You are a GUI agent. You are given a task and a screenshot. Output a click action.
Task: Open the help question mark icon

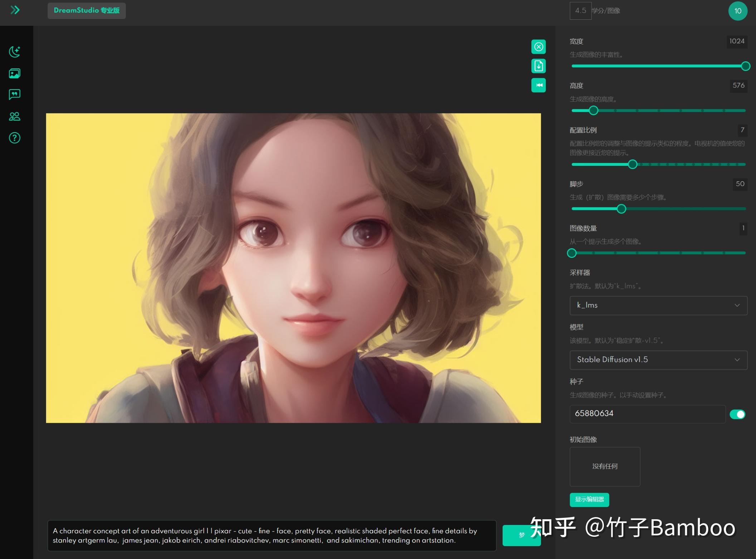tap(15, 138)
